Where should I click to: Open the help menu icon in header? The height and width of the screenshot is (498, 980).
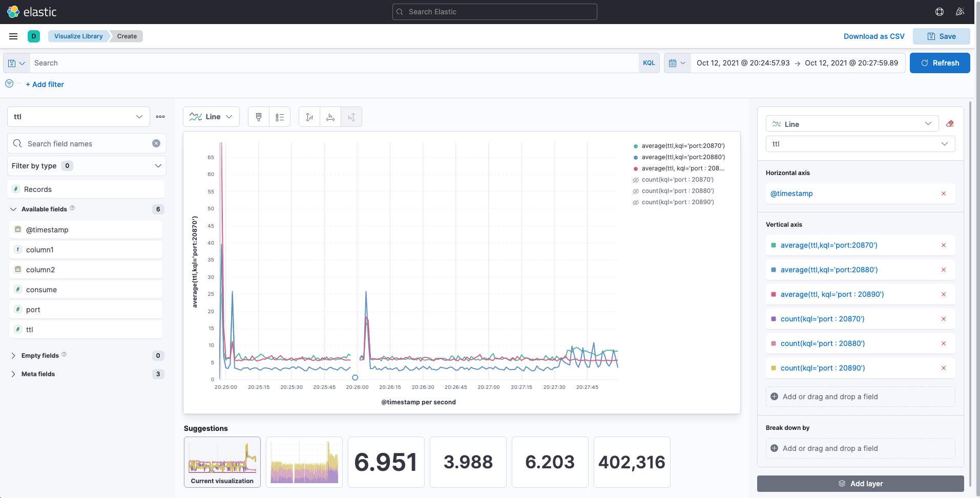pos(940,12)
